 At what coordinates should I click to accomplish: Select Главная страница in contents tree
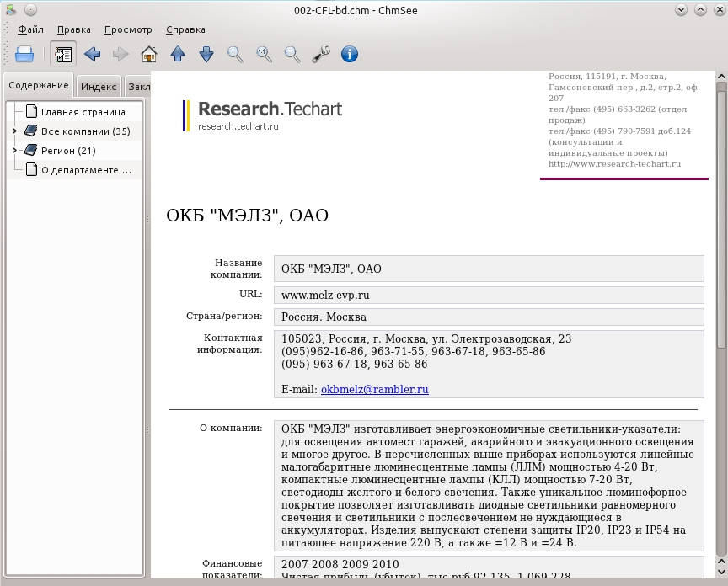click(x=83, y=112)
